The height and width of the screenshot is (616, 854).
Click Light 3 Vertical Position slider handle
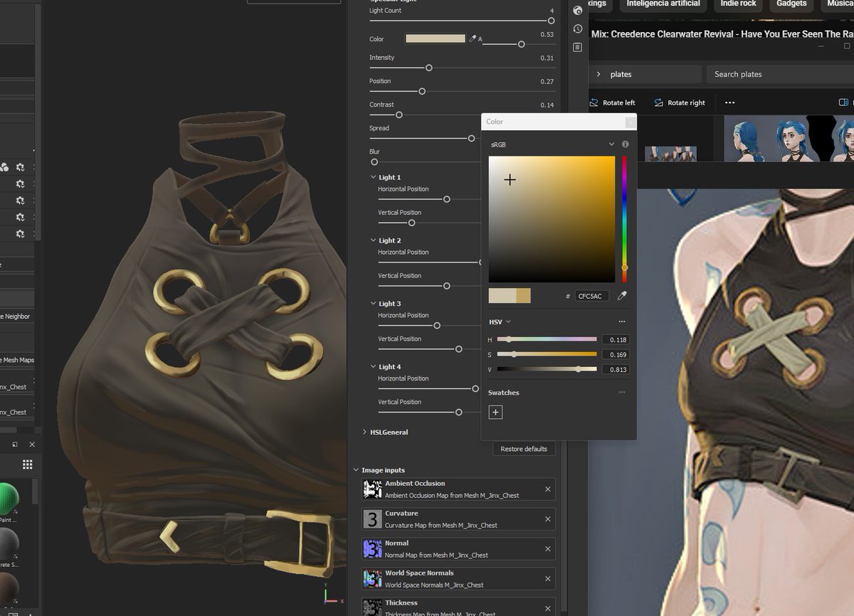tap(458, 349)
